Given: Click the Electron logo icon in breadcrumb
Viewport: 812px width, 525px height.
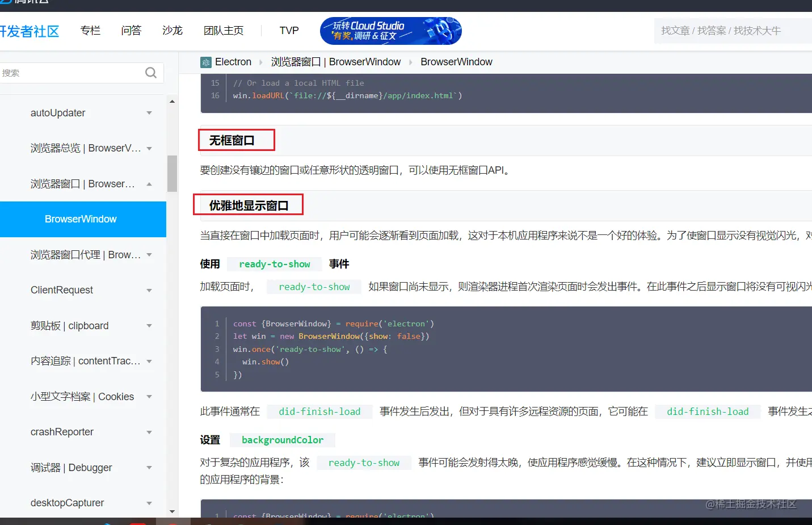Looking at the screenshot, I should 206,62.
